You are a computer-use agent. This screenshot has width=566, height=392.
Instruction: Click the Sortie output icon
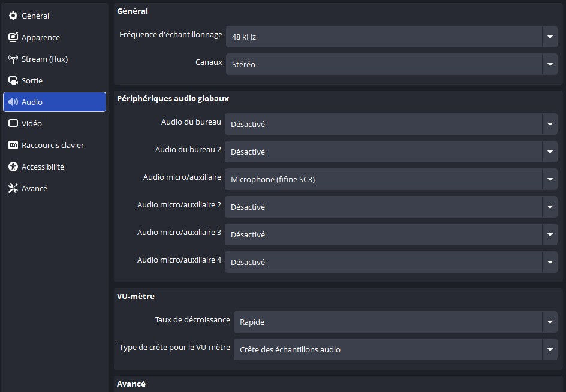[x=13, y=80]
